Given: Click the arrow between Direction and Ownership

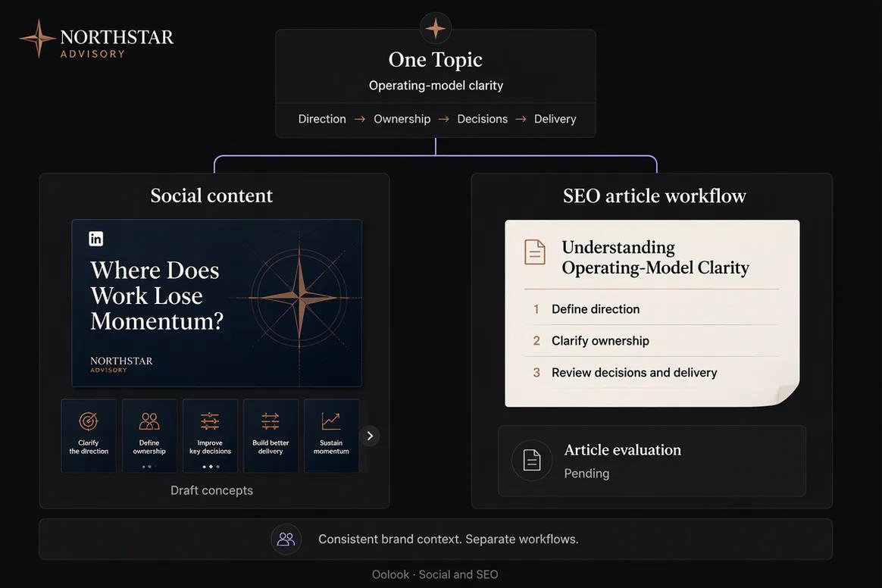Looking at the screenshot, I should [x=360, y=119].
